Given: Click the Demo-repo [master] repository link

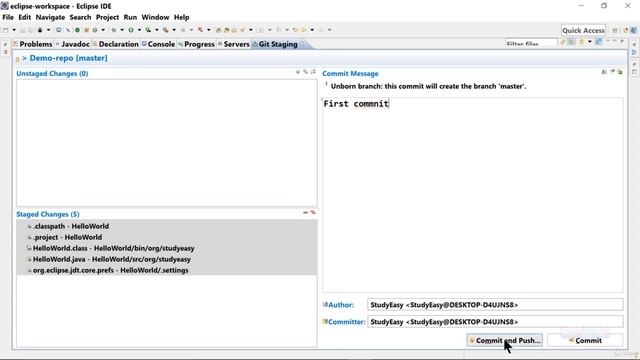Looking at the screenshot, I should coord(69,58).
